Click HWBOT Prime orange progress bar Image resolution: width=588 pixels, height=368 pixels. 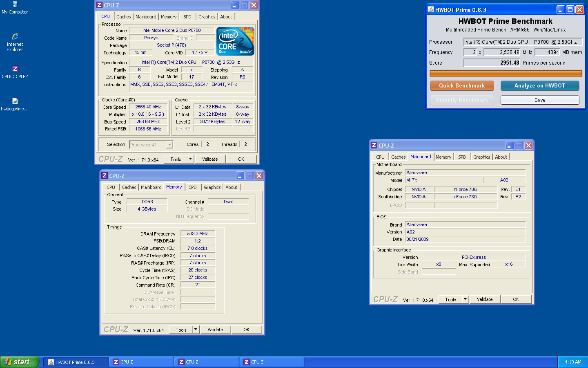coord(506,73)
